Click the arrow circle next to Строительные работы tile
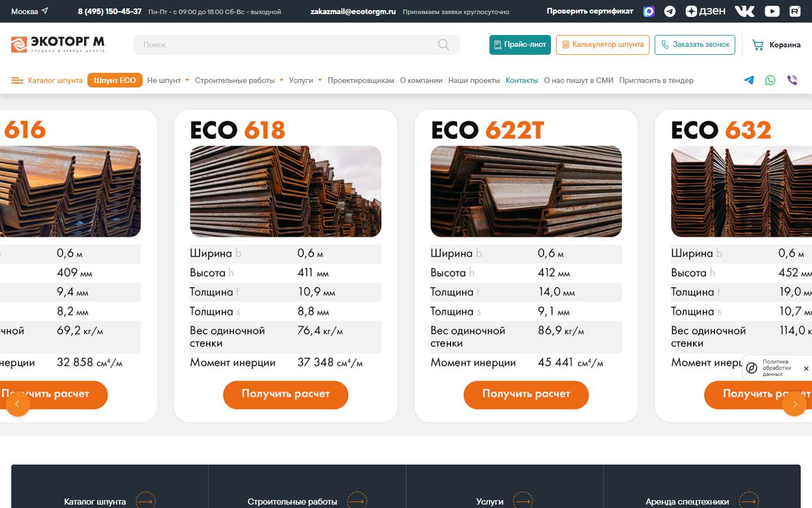 [357, 501]
